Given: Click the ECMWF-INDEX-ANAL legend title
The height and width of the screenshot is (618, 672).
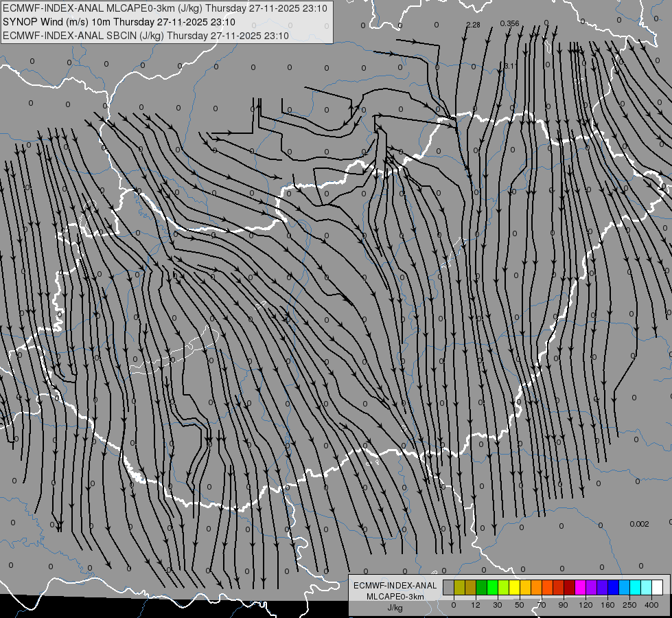Looking at the screenshot, I should tap(395, 586).
